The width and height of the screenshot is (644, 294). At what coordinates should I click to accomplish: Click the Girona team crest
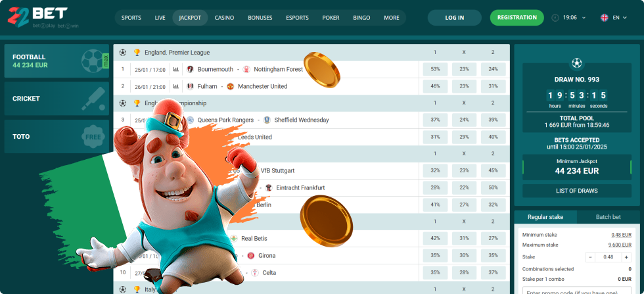[x=251, y=255]
